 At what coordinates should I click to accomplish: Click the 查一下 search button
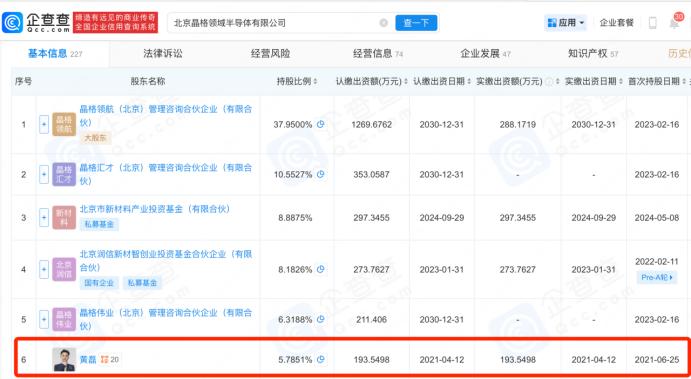coord(416,23)
